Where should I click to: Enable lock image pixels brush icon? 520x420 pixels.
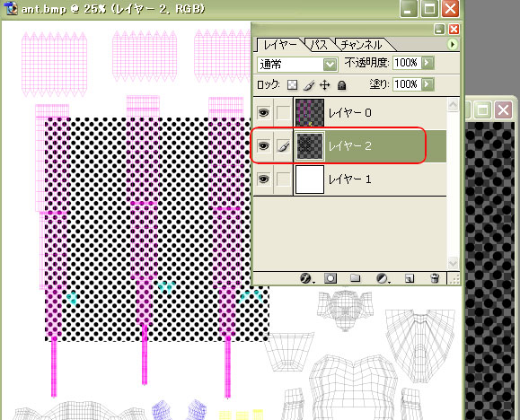(309, 85)
